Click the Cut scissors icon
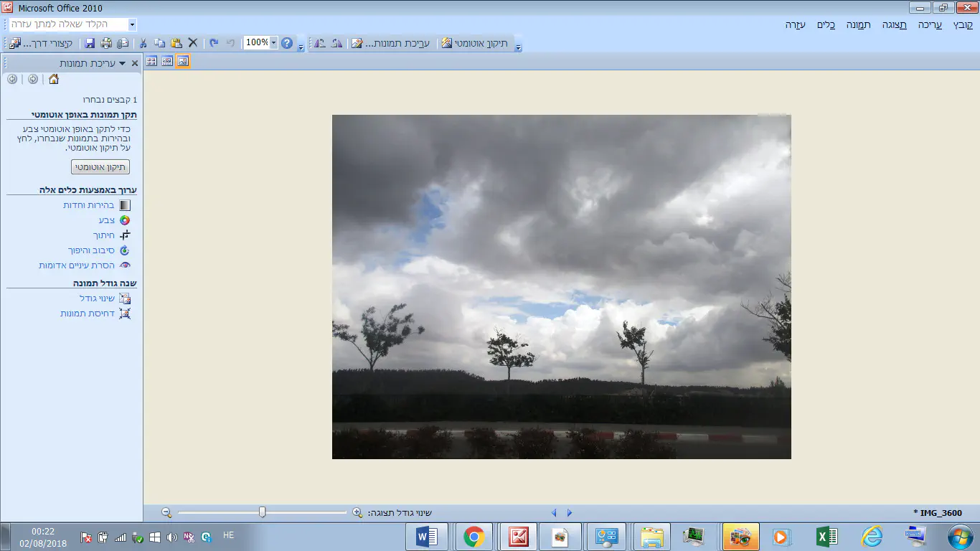 pyautogui.click(x=143, y=43)
